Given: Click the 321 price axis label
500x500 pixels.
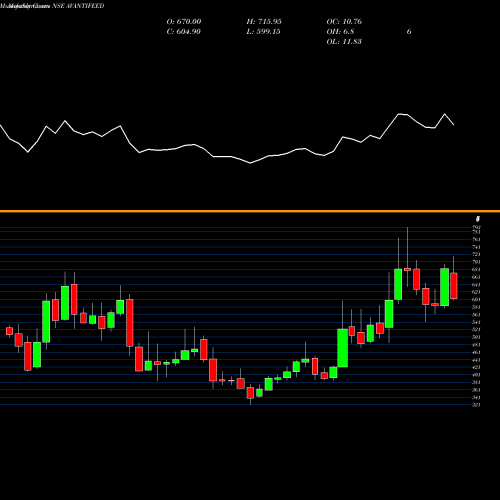Looking at the screenshot, I should (476, 405).
